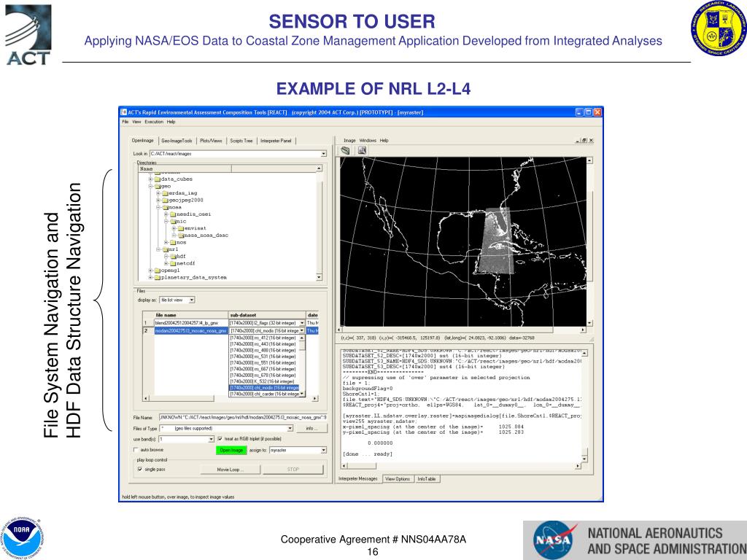Click the envisat folder icon

point(181,228)
